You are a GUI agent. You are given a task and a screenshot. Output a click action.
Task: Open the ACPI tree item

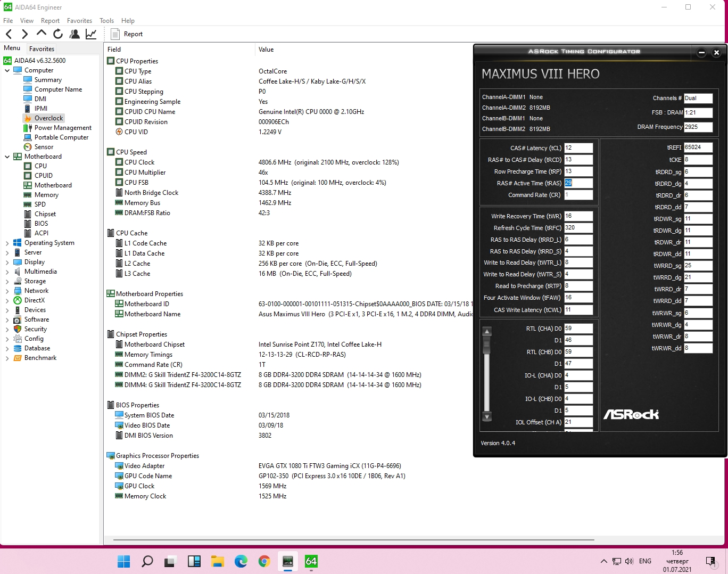[x=42, y=233]
